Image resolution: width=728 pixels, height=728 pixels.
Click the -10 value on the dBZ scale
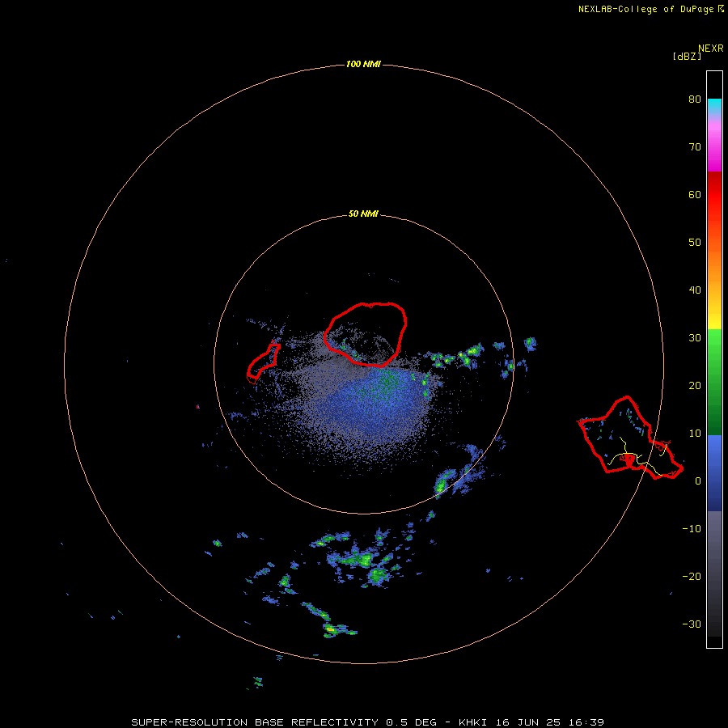(x=692, y=529)
